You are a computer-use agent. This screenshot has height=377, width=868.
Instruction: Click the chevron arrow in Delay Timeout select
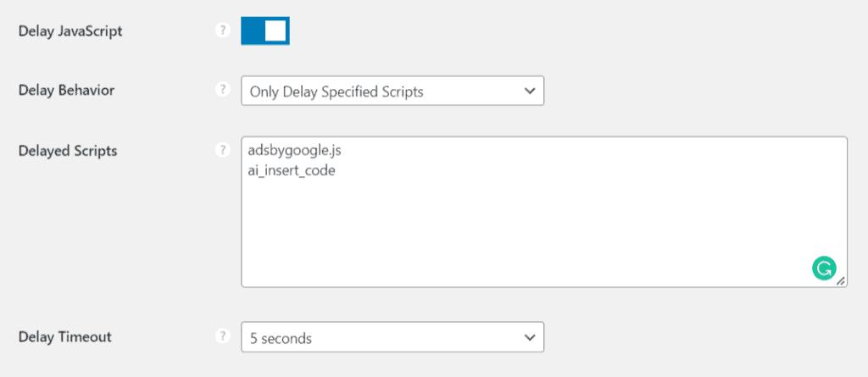coord(530,338)
